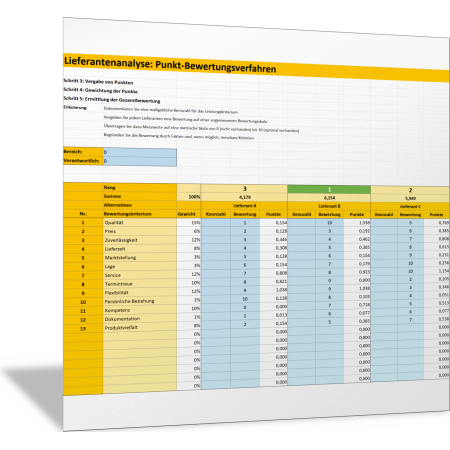Select the Rang label cell
Image resolution: width=450 pixels, height=450 pixels.
140,188
